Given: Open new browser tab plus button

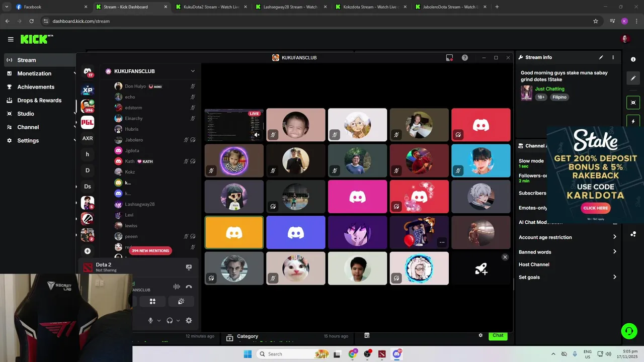Looking at the screenshot, I should pyautogui.click(x=497, y=7).
